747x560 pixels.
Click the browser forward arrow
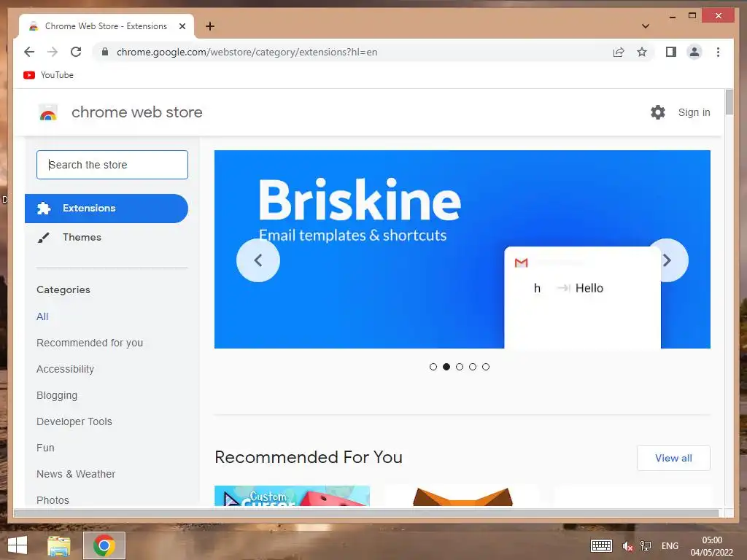[53, 52]
